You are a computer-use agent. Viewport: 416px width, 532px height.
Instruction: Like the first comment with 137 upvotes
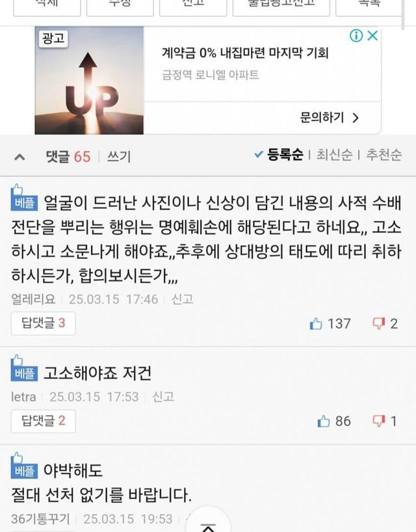(x=316, y=324)
